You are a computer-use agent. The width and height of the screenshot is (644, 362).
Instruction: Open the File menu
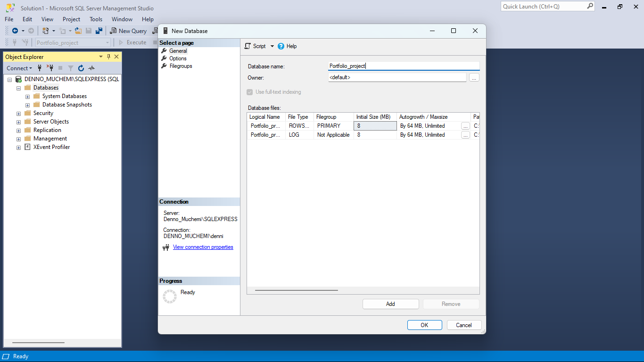[x=9, y=19]
